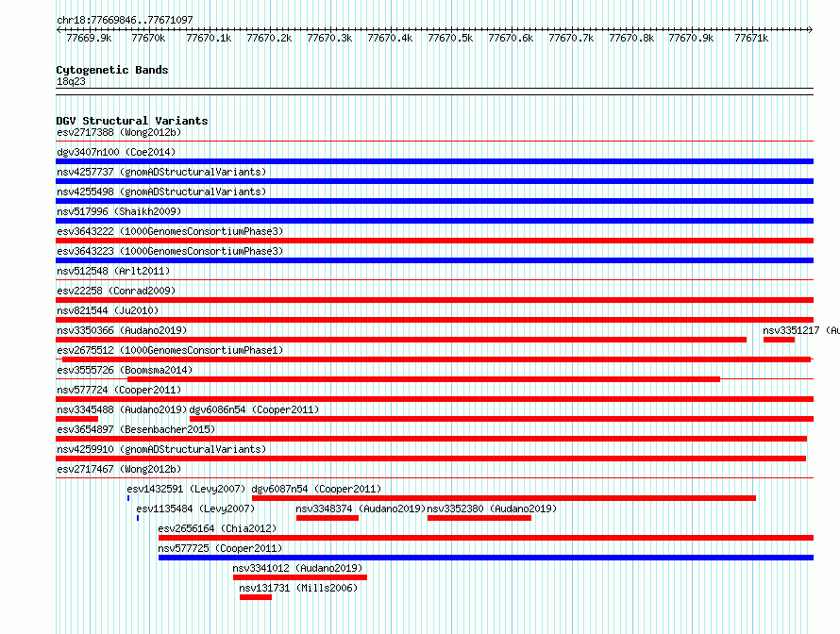Click the 77670.5k ruler tick label

coord(450,38)
